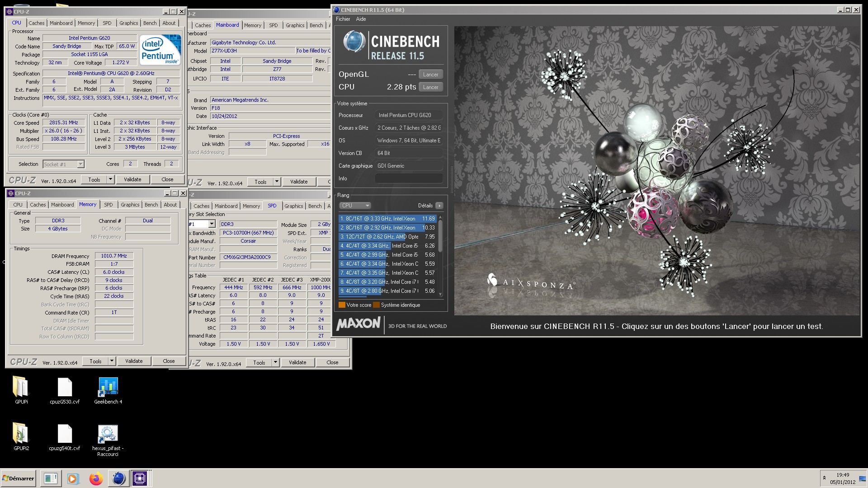Show hidden system tray icons

[824, 478]
